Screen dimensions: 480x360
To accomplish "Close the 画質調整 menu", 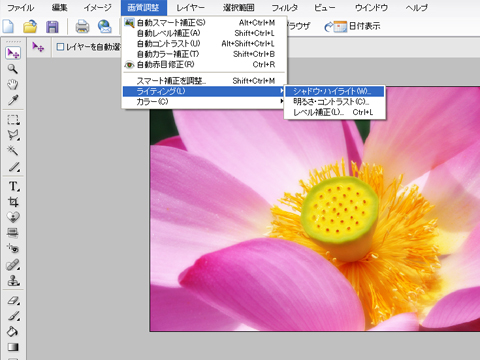I will [143, 7].
